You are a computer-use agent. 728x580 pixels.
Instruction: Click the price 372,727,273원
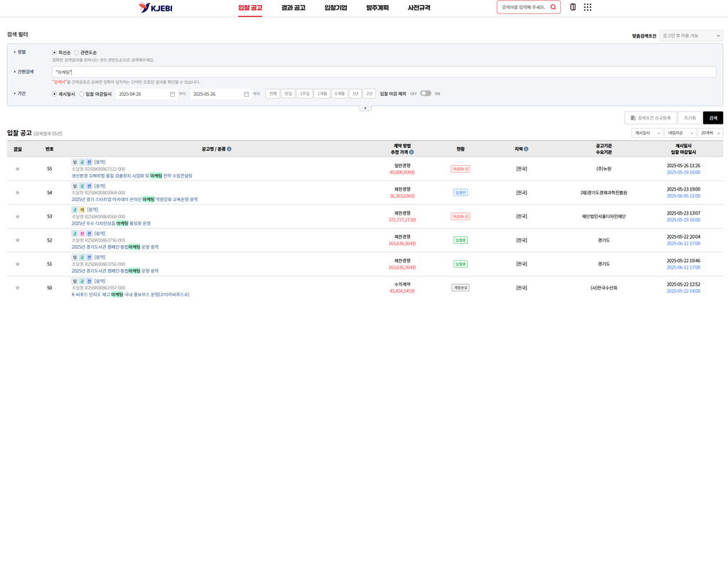[x=402, y=220]
